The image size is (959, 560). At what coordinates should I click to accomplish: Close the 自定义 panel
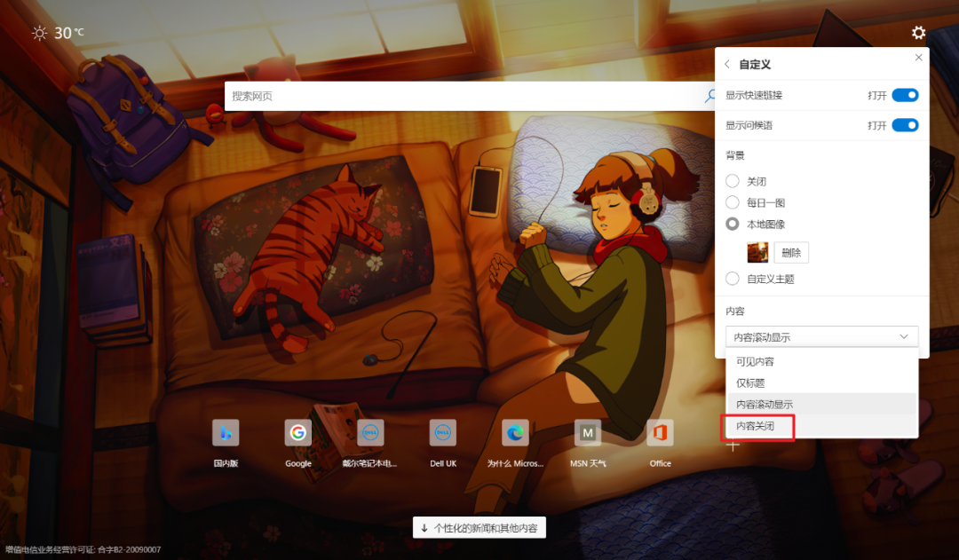tap(918, 58)
